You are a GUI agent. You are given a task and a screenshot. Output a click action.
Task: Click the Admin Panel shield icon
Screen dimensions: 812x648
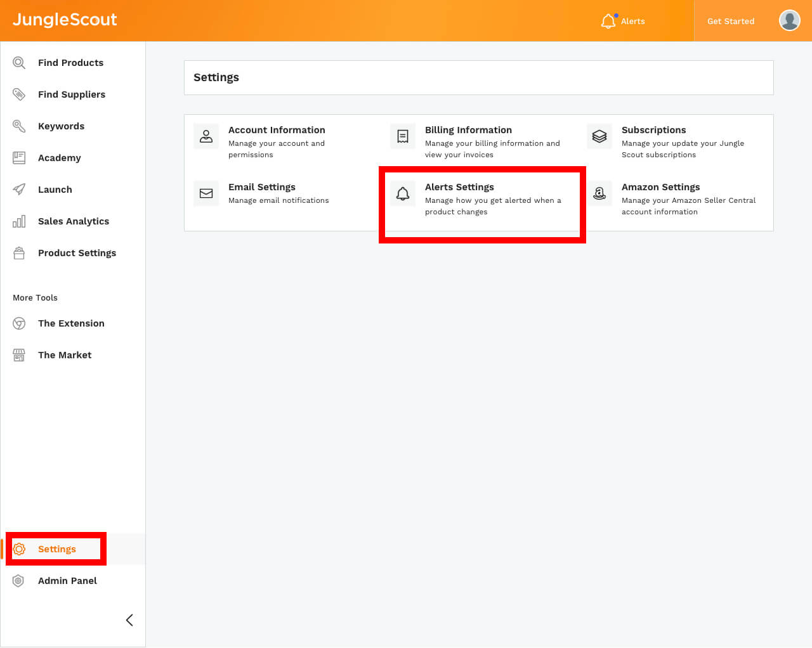tap(18, 581)
